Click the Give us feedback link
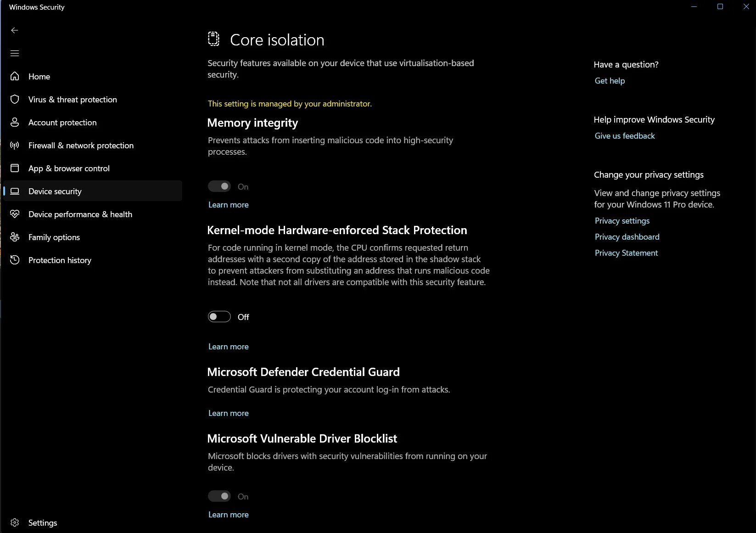 [x=624, y=136]
